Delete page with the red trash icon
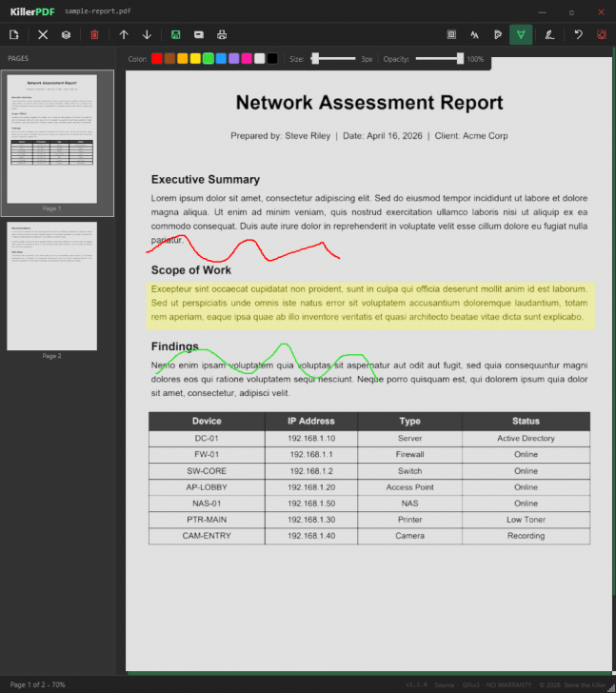Viewport: 616px width, 693px height. [x=94, y=35]
